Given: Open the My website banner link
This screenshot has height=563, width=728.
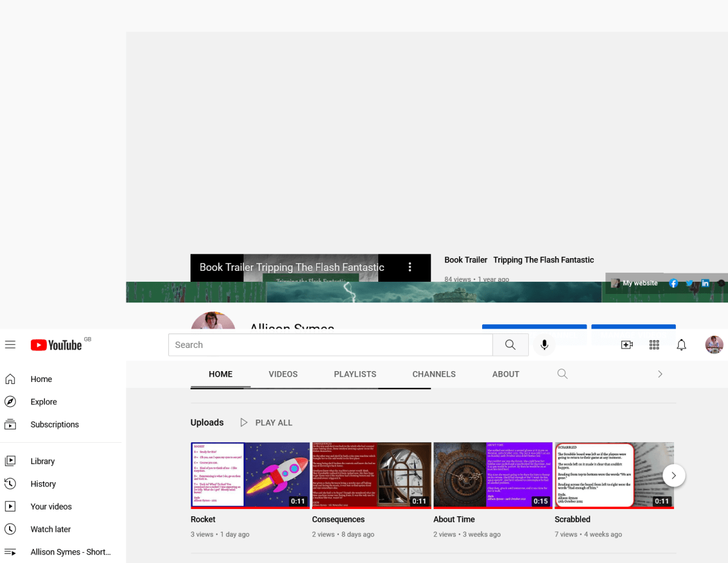Looking at the screenshot, I should (634, 283).
